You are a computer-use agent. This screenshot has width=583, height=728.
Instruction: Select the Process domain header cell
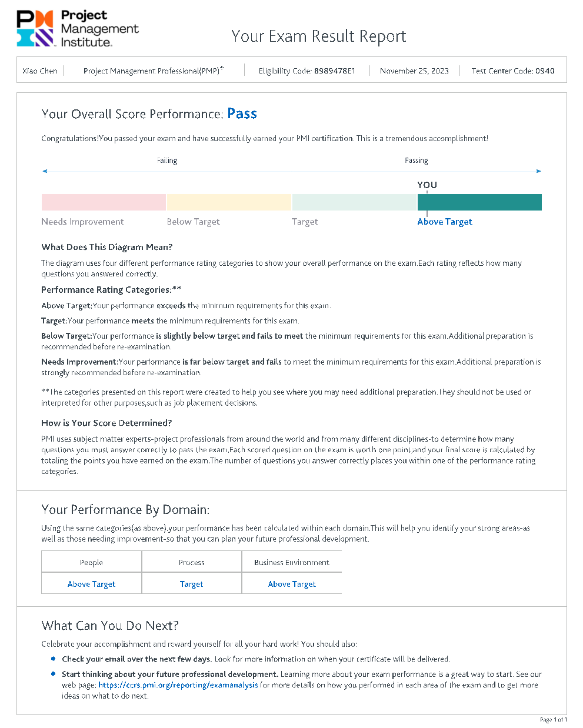pos(192,563)
